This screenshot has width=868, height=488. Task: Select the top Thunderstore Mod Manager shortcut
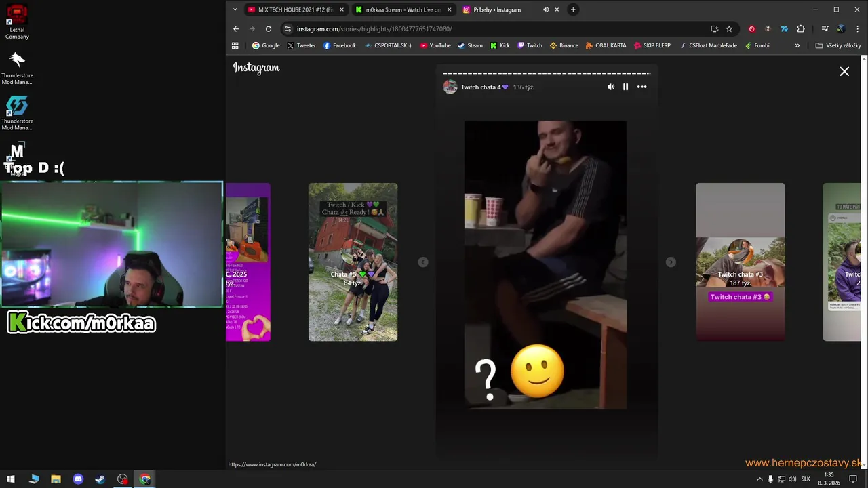pyautogui.click(x=17, y=68)
